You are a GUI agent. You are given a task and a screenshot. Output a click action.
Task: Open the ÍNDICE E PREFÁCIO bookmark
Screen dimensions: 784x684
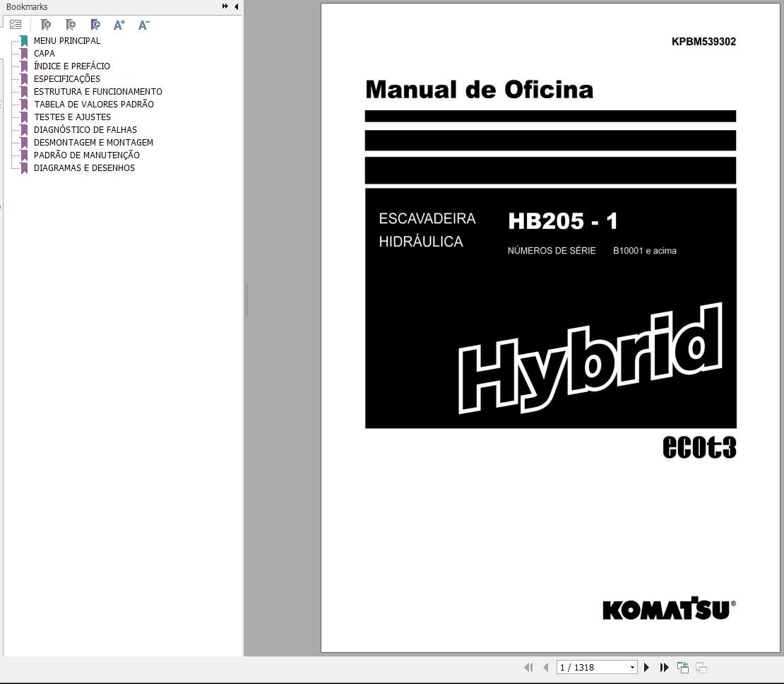72,66
